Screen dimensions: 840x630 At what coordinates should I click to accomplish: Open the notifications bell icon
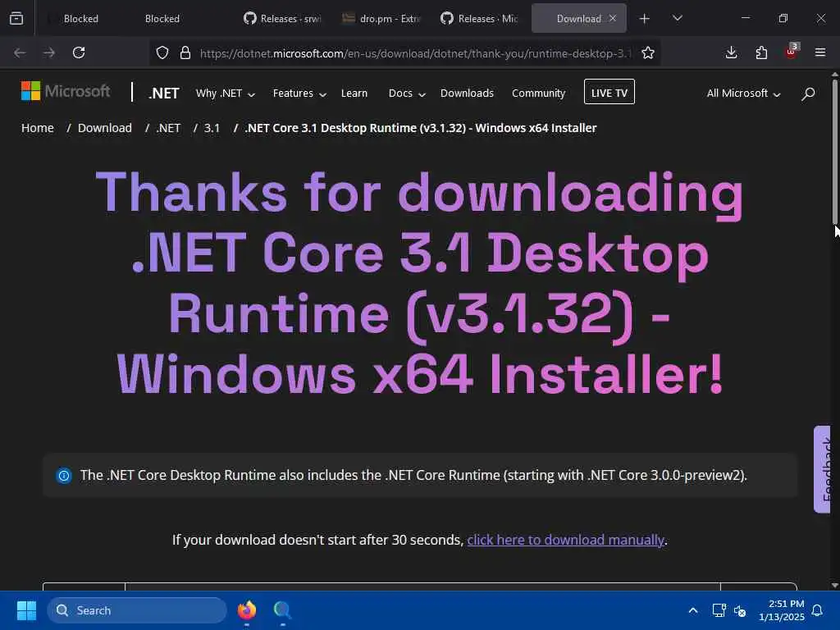[x=818, y=610]
